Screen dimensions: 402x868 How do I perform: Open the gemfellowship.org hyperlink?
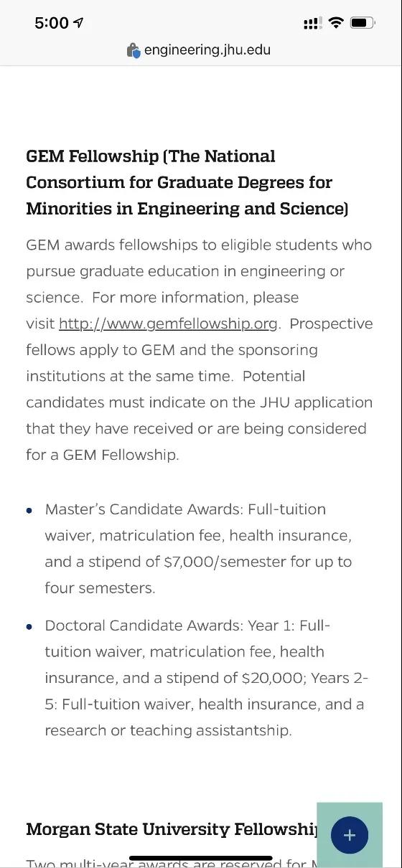click(x=168, y=324)
